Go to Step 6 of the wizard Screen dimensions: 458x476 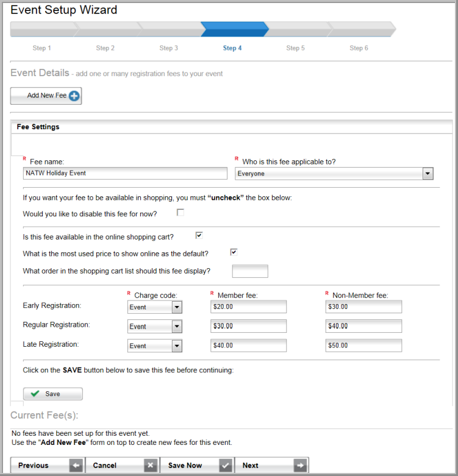[x=359, y=48]
